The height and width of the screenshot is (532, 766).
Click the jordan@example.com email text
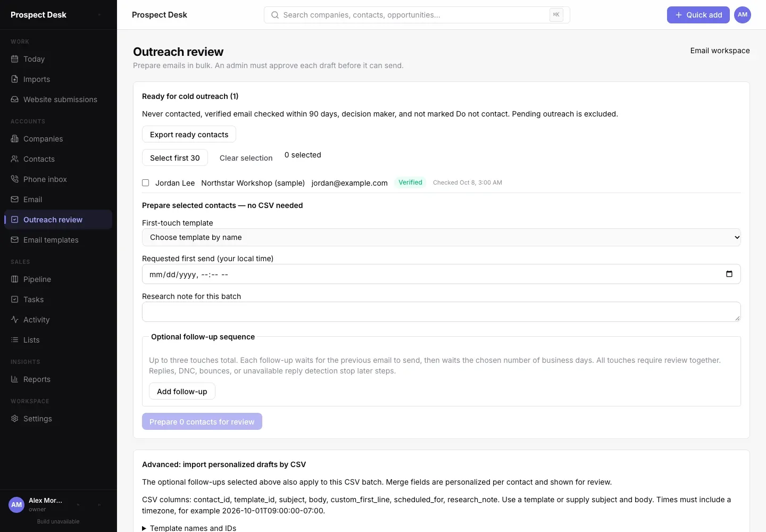349,183
